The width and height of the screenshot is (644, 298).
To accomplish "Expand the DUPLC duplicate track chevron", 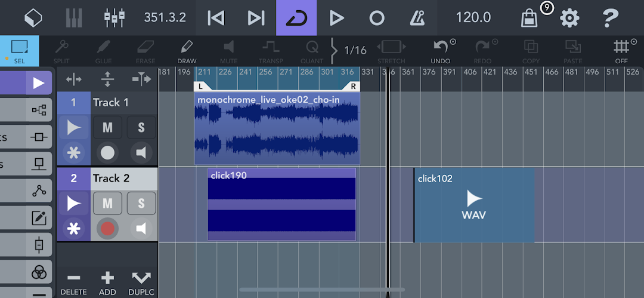I will [141, 283].
